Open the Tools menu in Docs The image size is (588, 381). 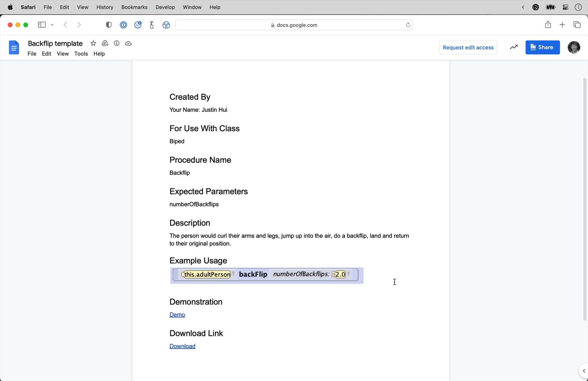coord(81,54)
